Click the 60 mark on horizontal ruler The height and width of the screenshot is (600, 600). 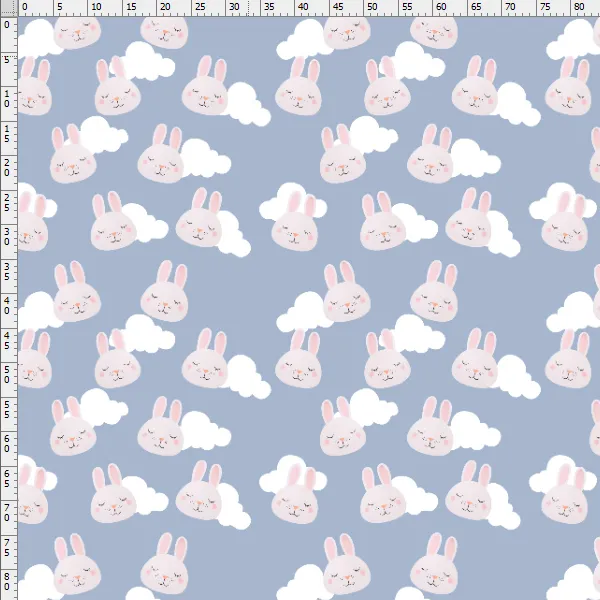click(x=441, y=7)
